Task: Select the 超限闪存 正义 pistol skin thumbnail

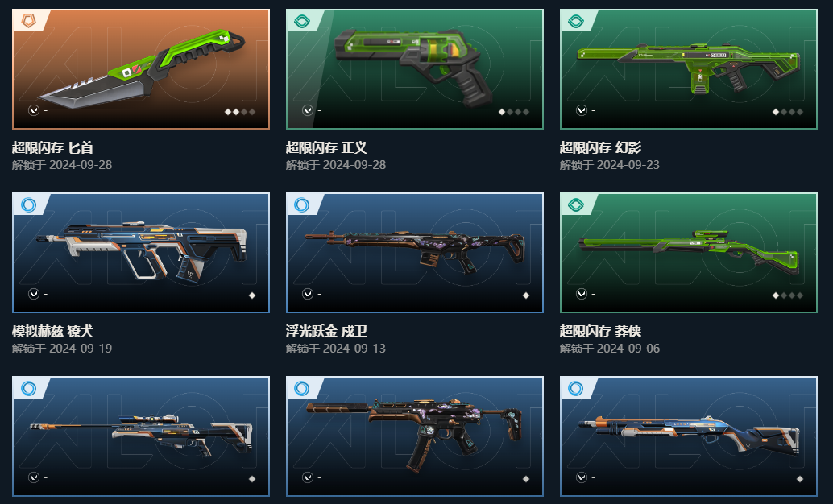Action: click(414, 69)
